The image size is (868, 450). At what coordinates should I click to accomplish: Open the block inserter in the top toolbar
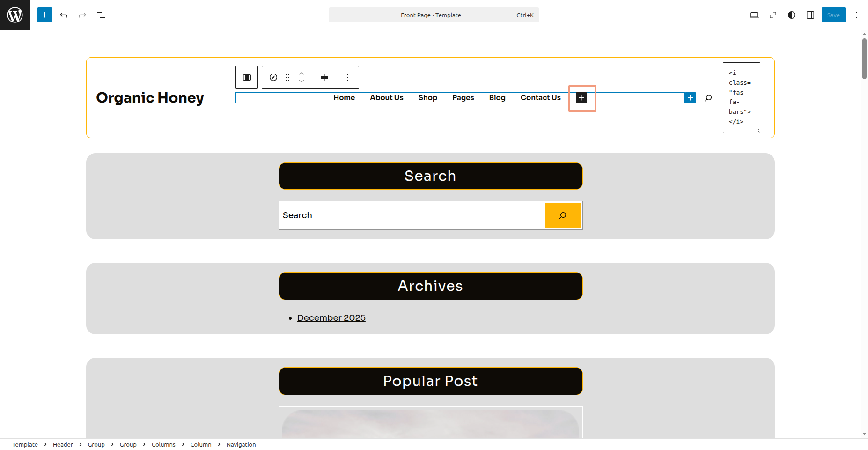coord(45,15)
